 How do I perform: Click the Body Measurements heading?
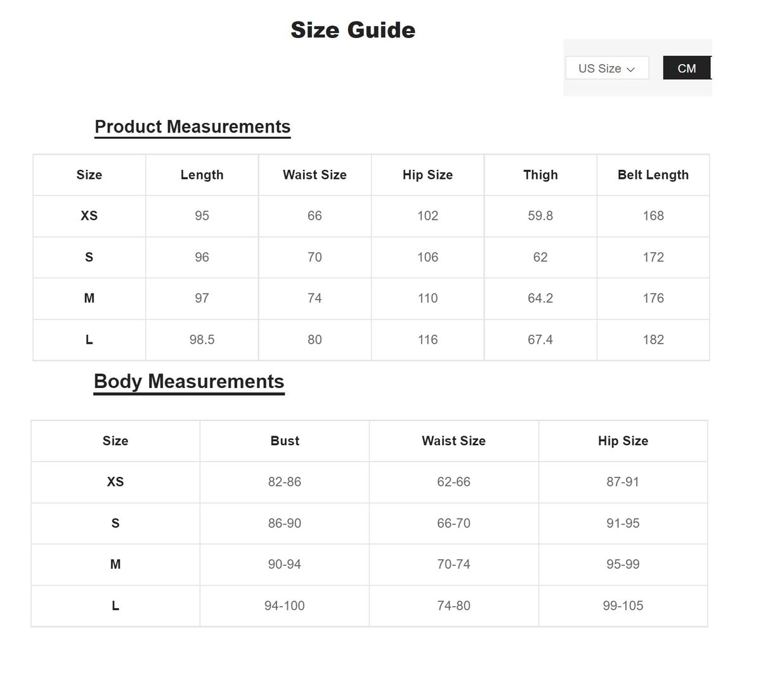[x=189, y=382]
